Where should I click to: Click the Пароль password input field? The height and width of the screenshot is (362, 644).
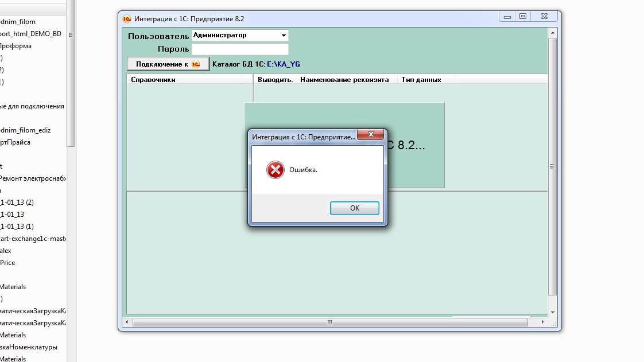240,49
